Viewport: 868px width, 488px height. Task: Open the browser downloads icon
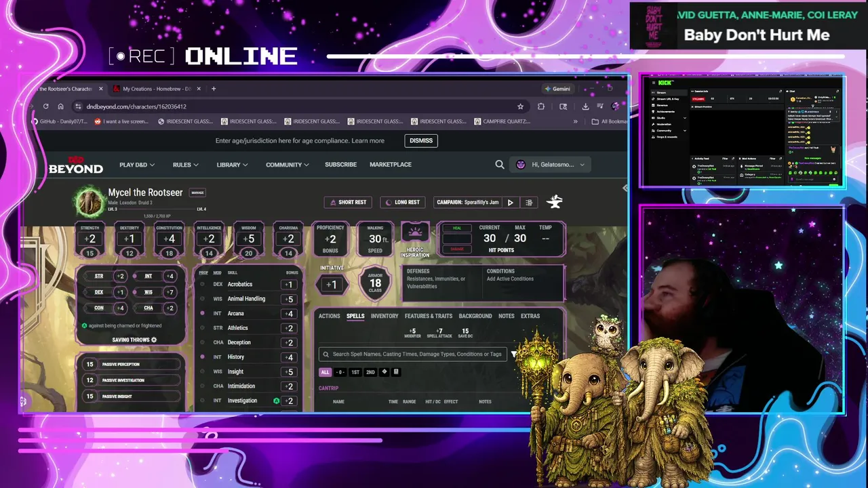click(585, 106)
